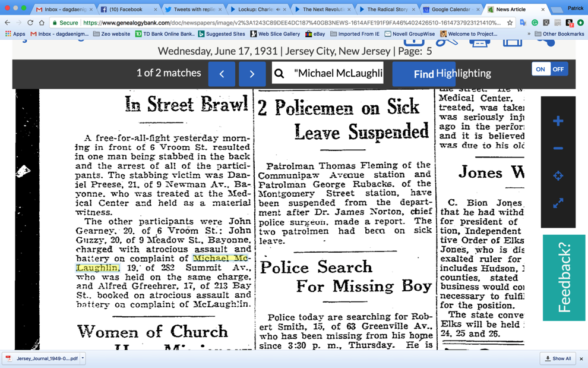Open the Apps launcher shortcut
Image resolution: width=588 pixels, height=368 pixels.
coord(15,34)
